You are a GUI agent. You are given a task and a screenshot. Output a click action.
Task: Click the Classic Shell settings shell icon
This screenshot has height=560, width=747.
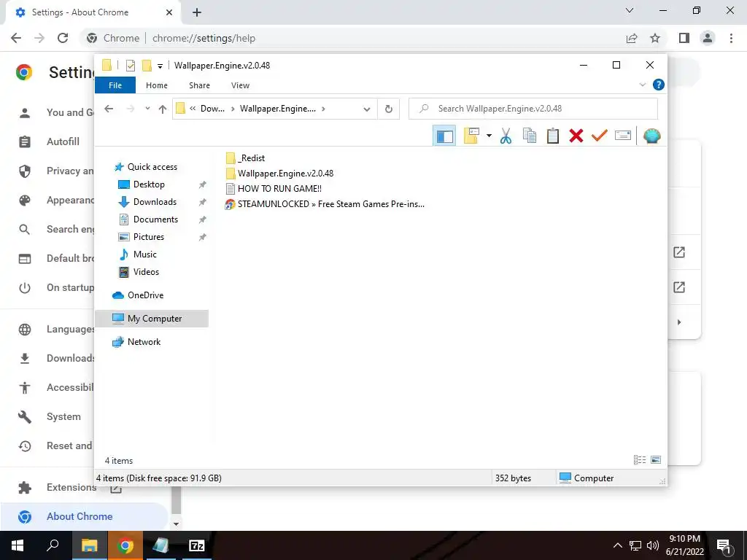click(x=651, y=136)
